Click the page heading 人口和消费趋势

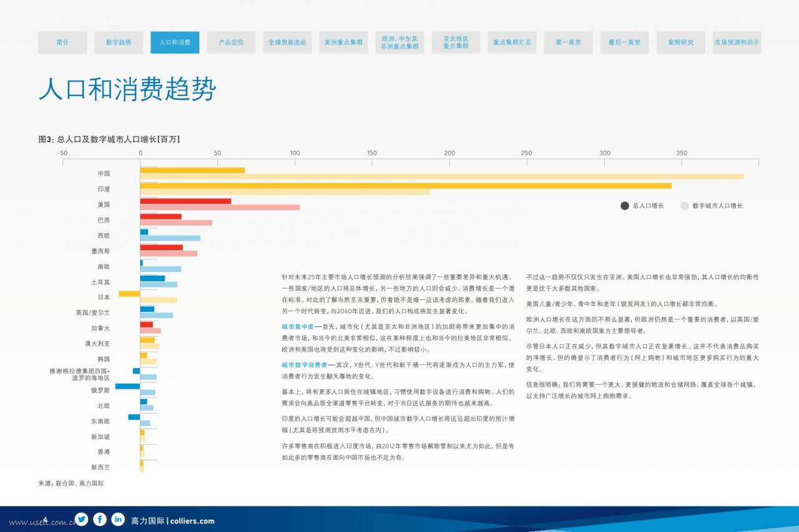[127, 90]
